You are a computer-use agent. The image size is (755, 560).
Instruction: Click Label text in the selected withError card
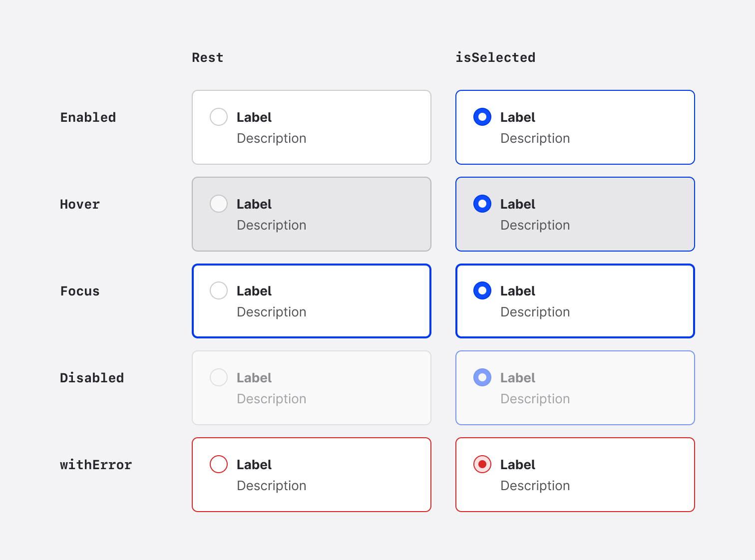point(517,465)
